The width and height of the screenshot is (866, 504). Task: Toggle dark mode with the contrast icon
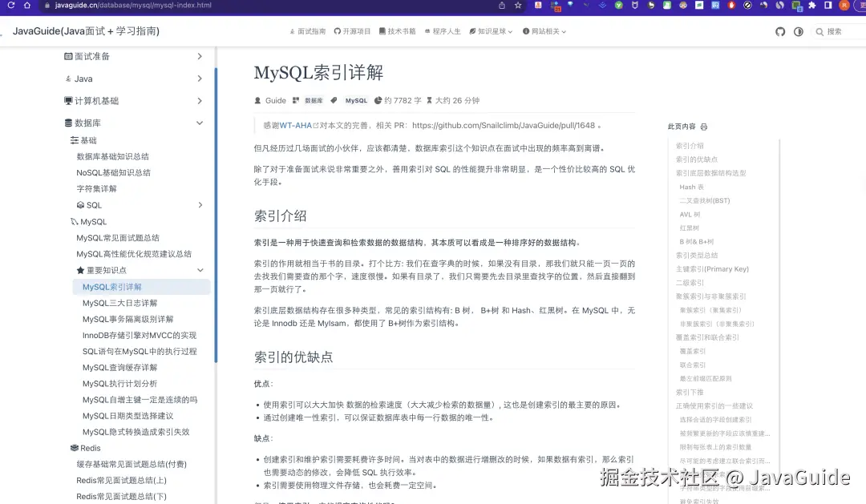pyautogui.click(x=798, y=31)
